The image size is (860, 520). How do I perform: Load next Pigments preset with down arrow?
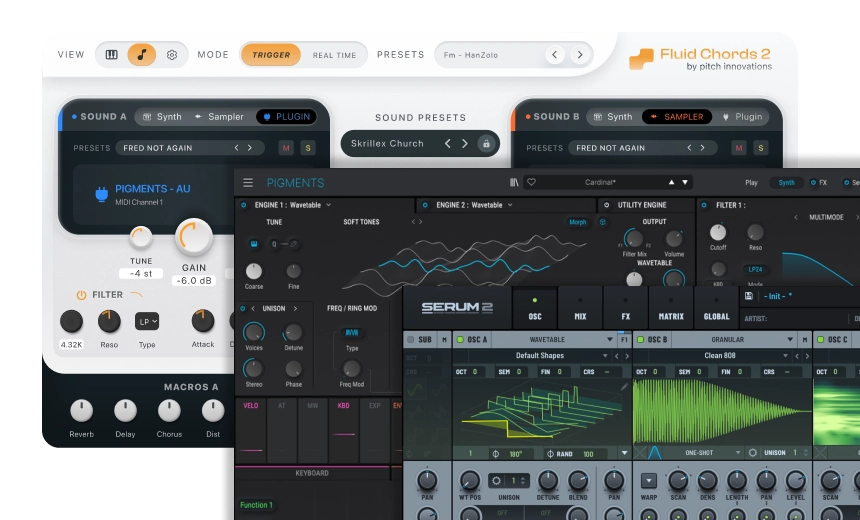pyautogui.click(x=685, y=182)
